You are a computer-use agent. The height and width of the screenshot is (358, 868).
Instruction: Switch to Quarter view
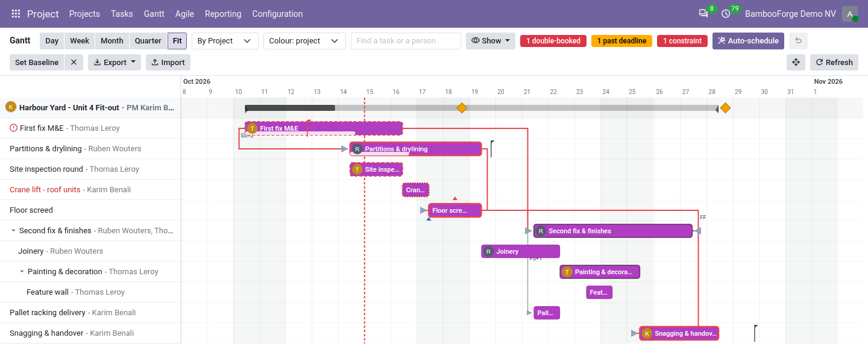coord(148,41)
